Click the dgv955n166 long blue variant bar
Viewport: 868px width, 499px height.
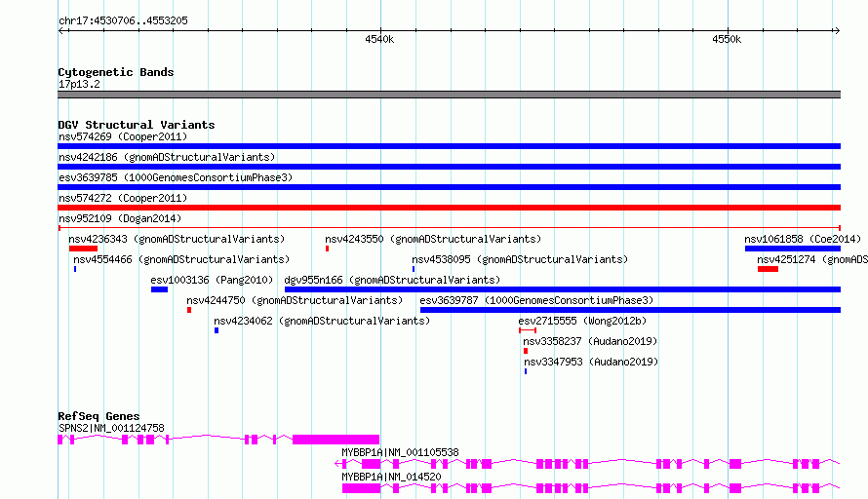563,289
